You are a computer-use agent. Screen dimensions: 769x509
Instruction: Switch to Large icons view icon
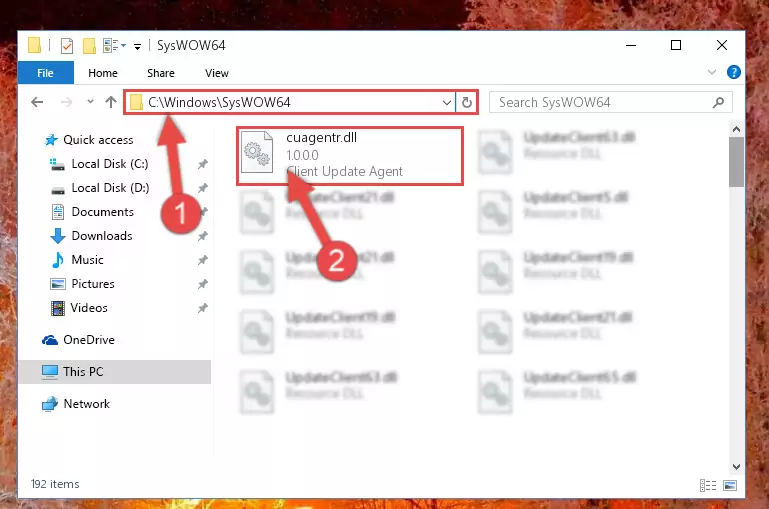pyautogui.click(x=730, y=485)
